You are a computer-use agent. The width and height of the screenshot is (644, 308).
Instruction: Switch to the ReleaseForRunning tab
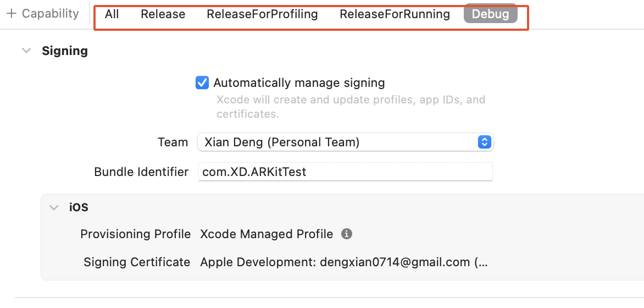395,14
